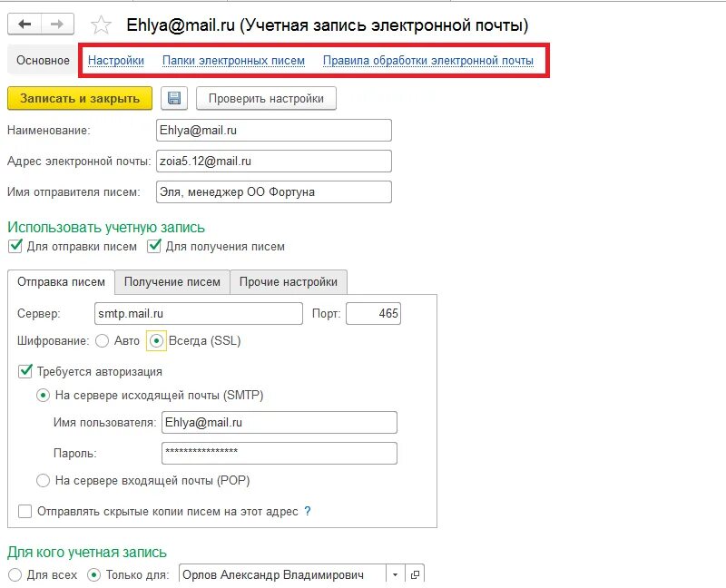Select Всегда (SSL) encryption option
Viewport: 726px width, 588px height.
[x=156, y=341]
